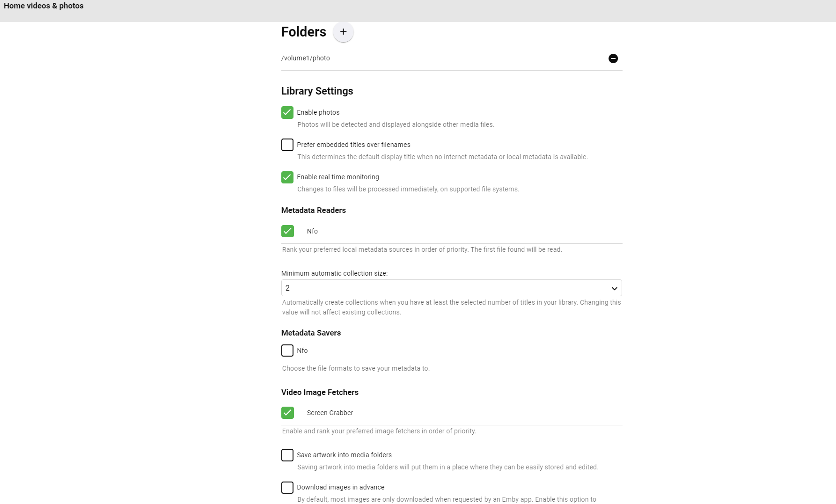
Task: Click the /volume1/photo folder path text
Action: click(x=305, y=58)
